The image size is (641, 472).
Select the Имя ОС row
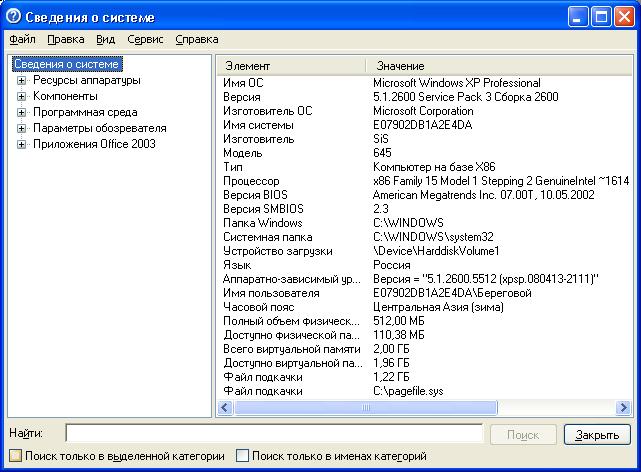pos(424,83)
